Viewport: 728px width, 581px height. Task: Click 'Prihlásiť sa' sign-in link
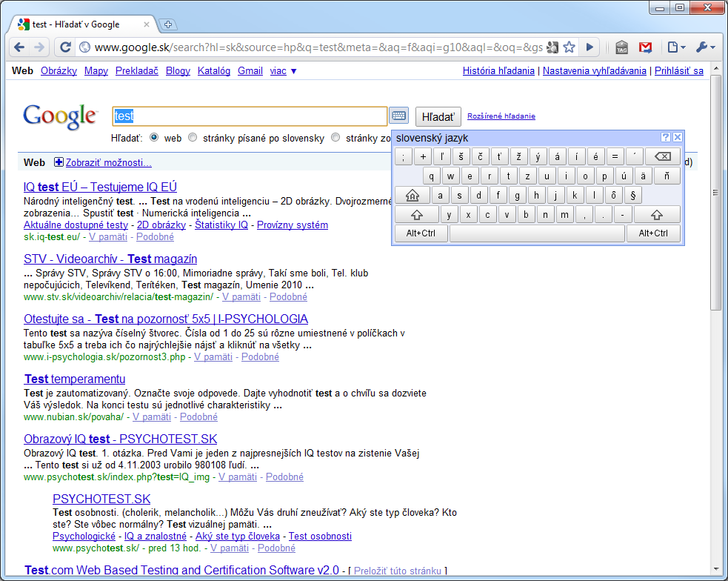click(x=679, y=71)
